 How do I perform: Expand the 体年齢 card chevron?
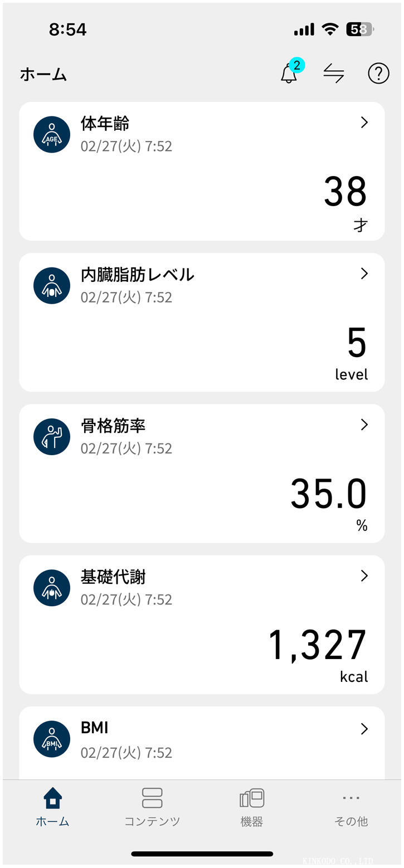[364, 123]
